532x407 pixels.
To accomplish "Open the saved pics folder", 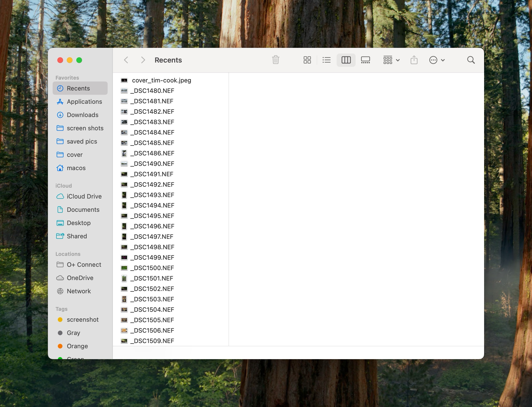I will tap(80, 141).
